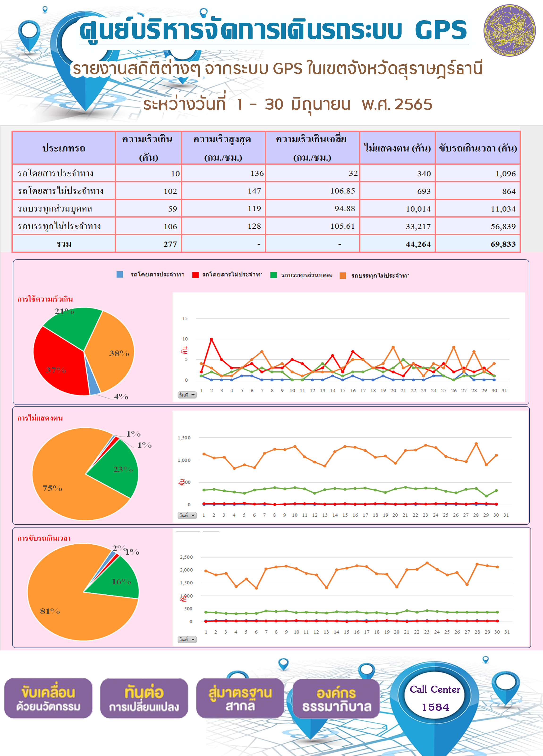Click the cell showing 56,839
Image resolution: width=543 pixels, height=756 pixels.
[x=503, y=226]
